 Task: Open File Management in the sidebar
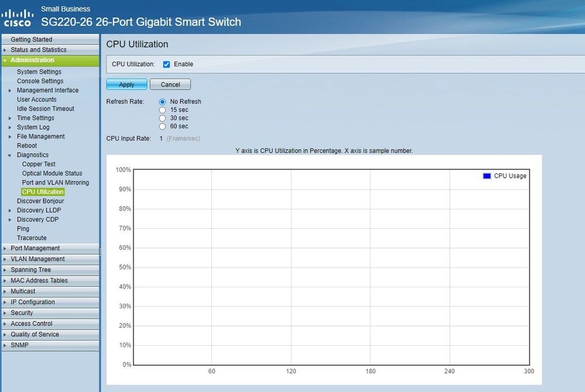pos(40,137)
